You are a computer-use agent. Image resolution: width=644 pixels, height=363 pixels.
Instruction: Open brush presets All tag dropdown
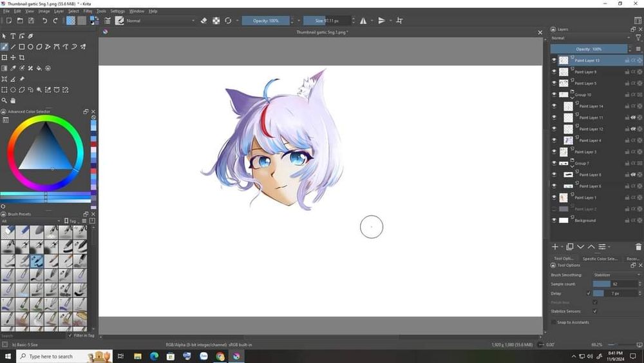[x=31, y=221]
